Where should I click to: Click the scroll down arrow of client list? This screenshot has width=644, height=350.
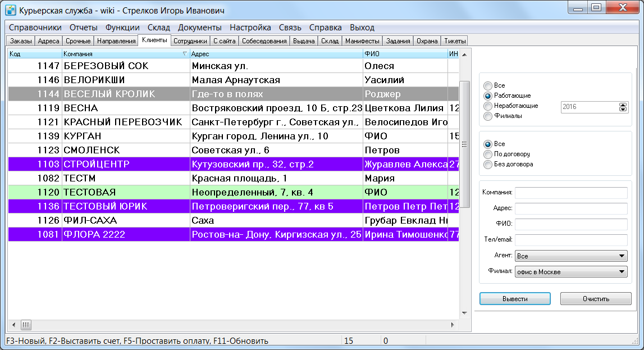[x=464, y=313]
